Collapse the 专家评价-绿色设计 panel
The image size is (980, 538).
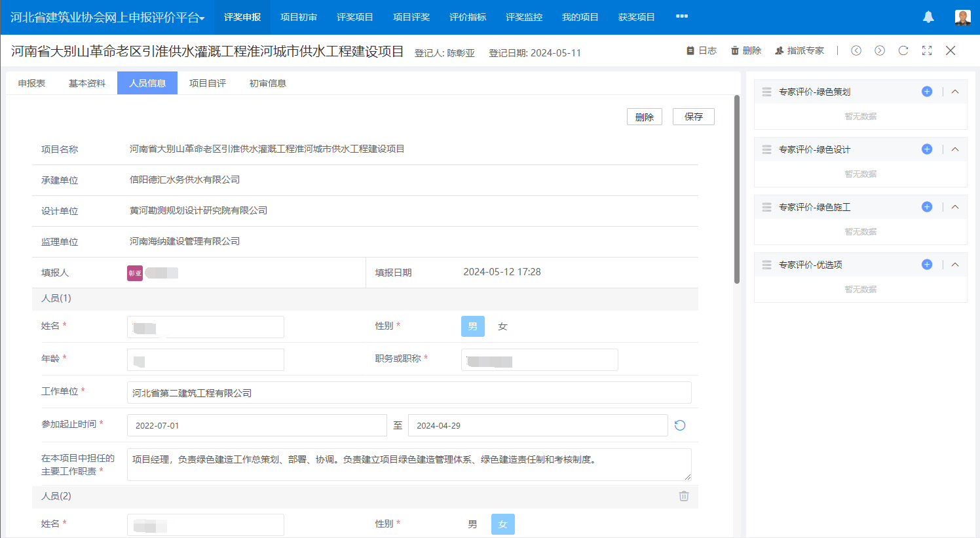pyautogui.click(x=955, y=149)
